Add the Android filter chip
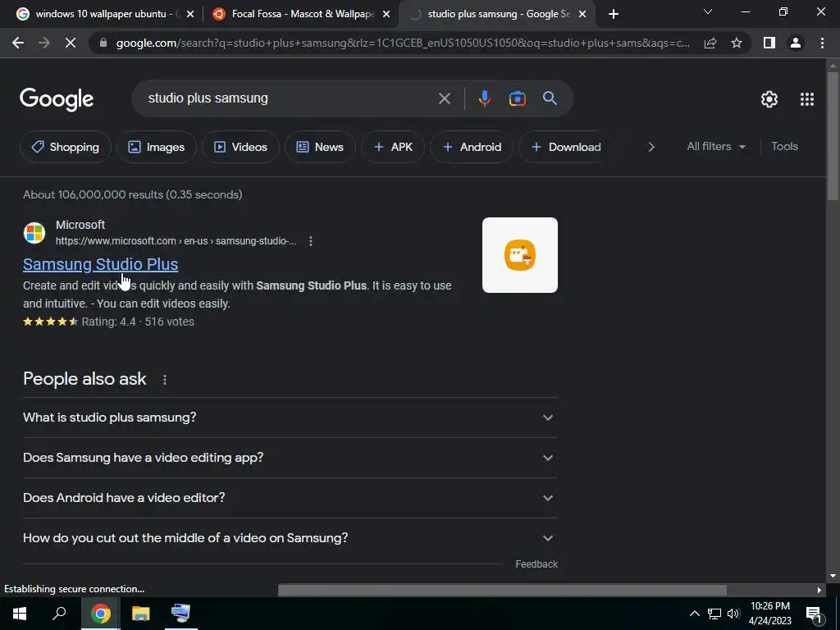The height and width of the screenshot is (630, 840). tap(472, 147)
